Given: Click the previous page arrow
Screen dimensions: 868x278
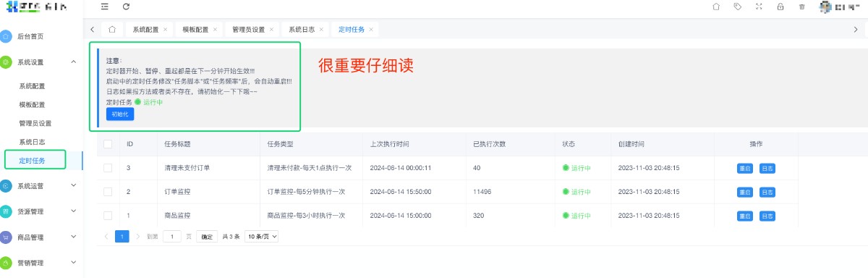Looking at the screenshot, I should click(107, 236).
